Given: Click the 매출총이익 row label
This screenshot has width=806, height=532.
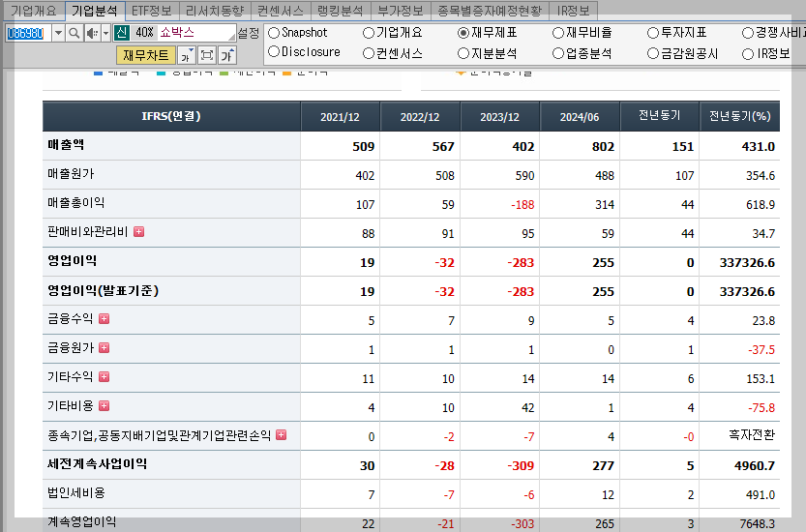Looking at the screenshot, I should coord(76,203).
